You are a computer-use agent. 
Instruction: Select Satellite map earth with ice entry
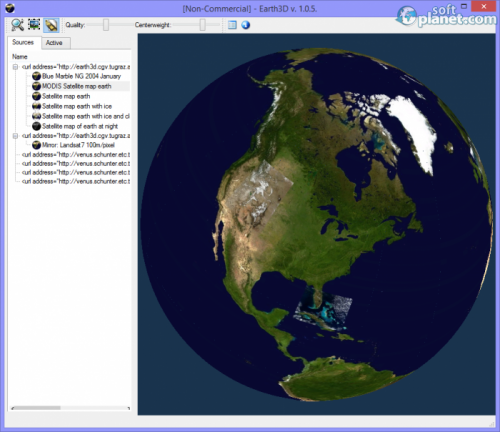pyautogui.click(x=77, y=106)
